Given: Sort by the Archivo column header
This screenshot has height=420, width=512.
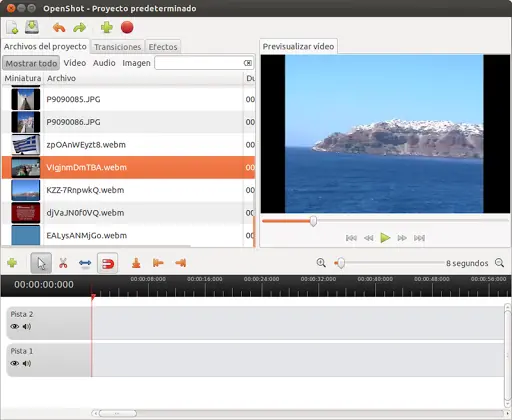Looking at the screenshot, I should 143,78.
